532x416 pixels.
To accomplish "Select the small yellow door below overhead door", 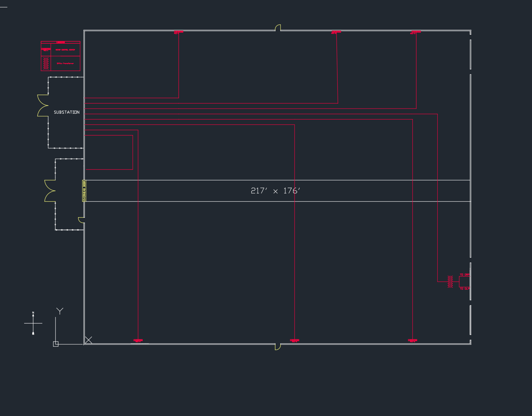I will 81,220.
